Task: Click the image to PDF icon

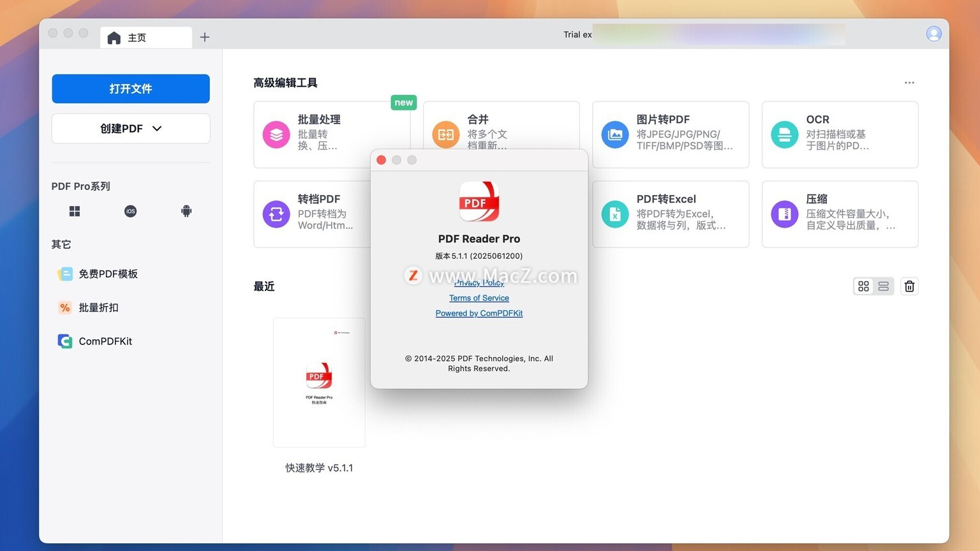Action: point(615,135)
